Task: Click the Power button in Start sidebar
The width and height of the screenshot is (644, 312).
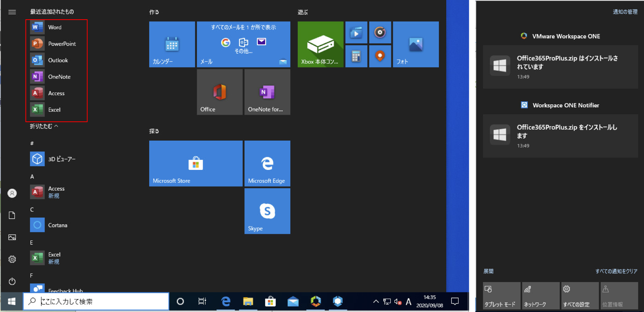Action: pyautogui.click(x=12, y=281)
